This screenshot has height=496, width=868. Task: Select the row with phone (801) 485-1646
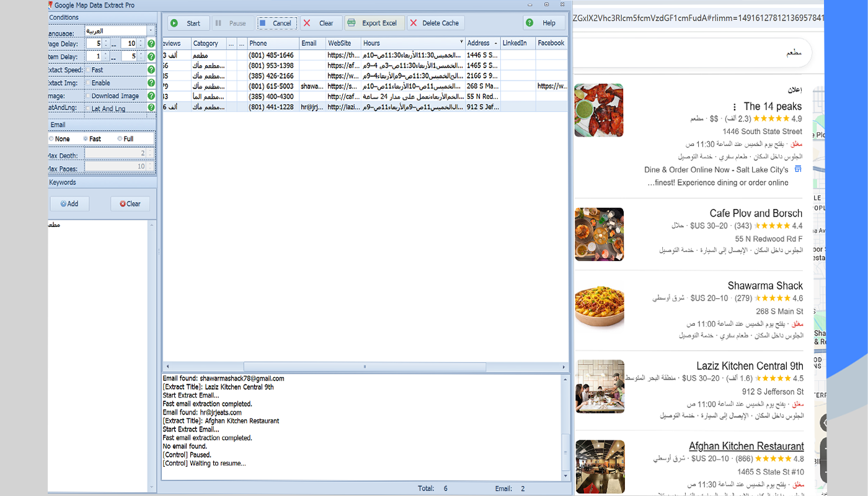pos(365,55)
